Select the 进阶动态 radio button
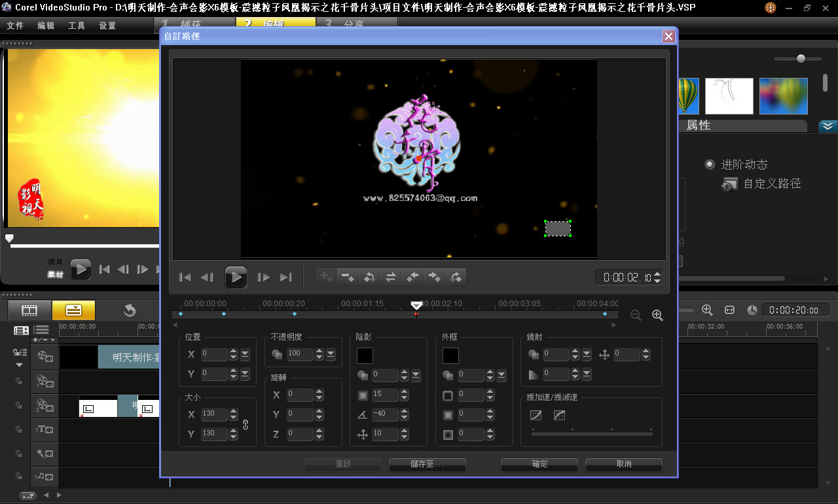The image size is (838, 504). coord(710,164)
